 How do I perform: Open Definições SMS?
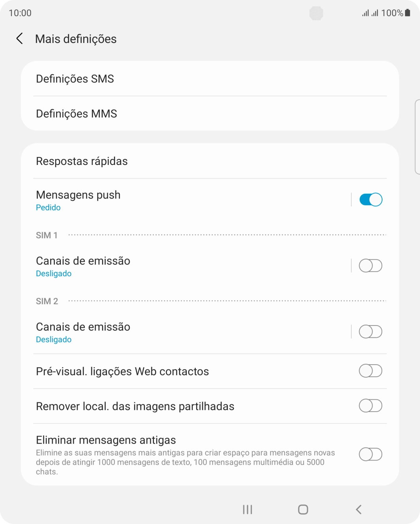(75, 79)
